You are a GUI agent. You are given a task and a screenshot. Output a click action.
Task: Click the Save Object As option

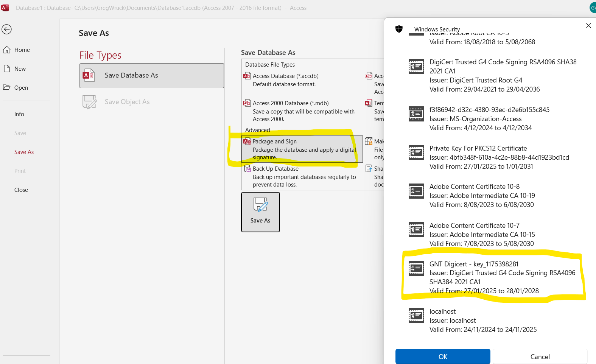[x=151, y=102]
